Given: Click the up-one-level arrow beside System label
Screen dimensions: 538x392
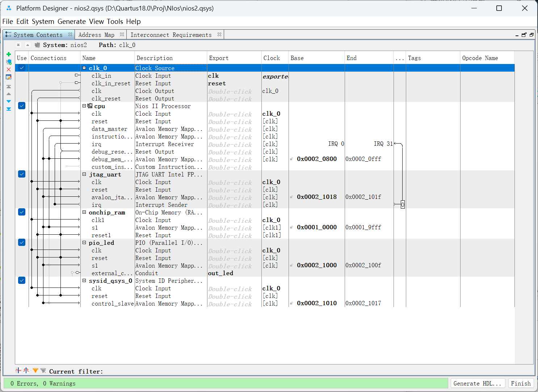Looking at the screenshot, I should point(28,45).
